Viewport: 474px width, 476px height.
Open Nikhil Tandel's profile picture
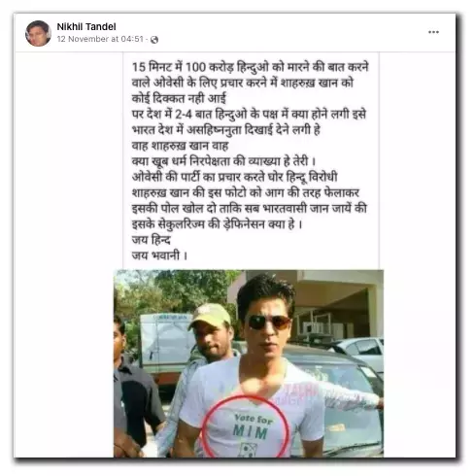[x=38, y=33]
